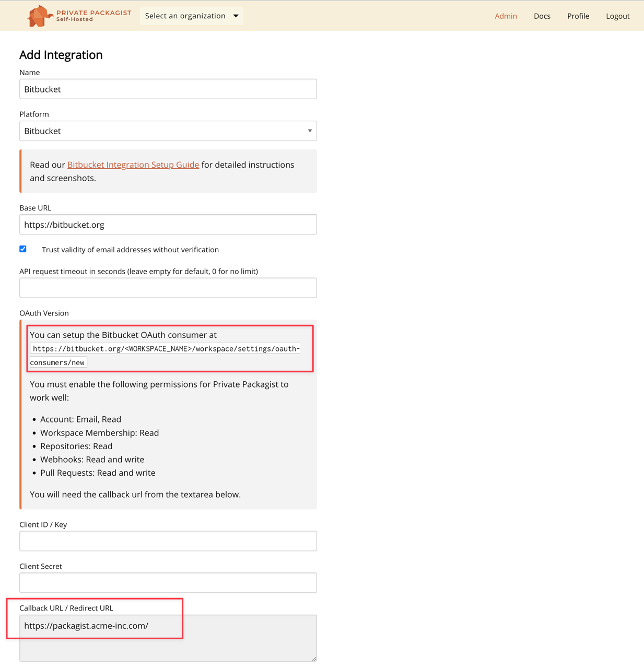Go to the Admin menu item

pyautogui.click(x=505, y=16)
